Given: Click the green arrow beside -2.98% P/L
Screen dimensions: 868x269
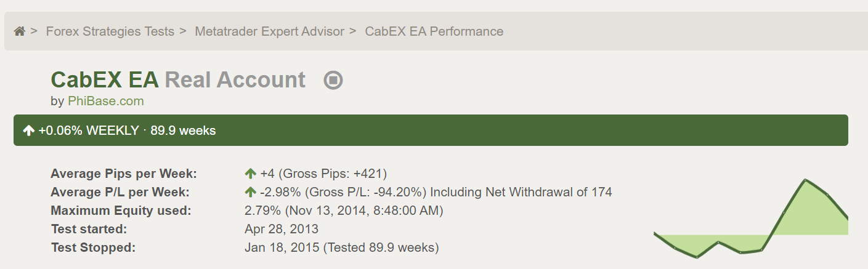Looking at the screenshot, I should (x=250, y=192).
